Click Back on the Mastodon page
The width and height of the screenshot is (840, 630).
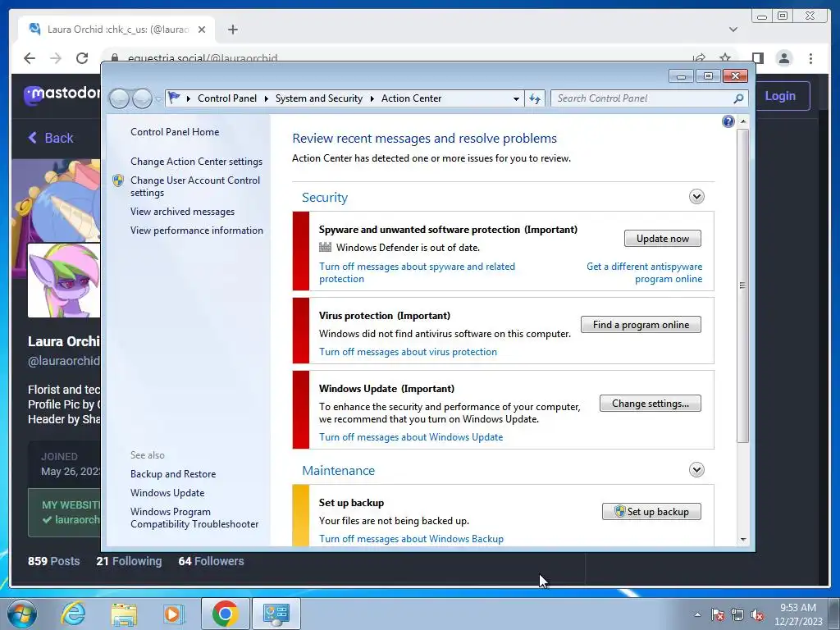(51, 138)
